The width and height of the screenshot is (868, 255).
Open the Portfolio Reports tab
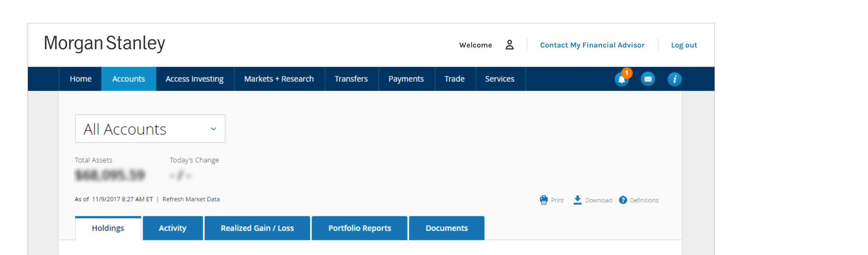[x=360, y=228]
